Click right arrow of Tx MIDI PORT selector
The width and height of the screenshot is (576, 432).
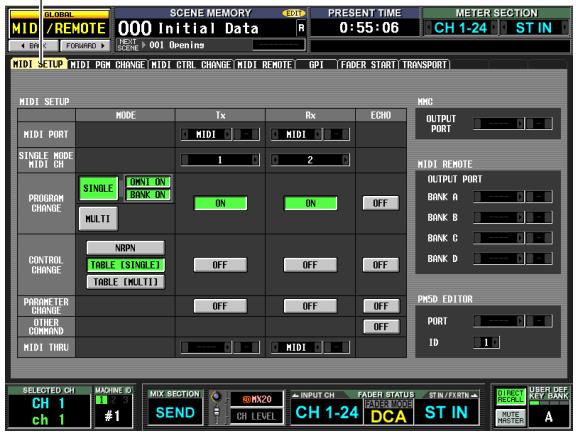pyautogui.click(x=227, y=134)
